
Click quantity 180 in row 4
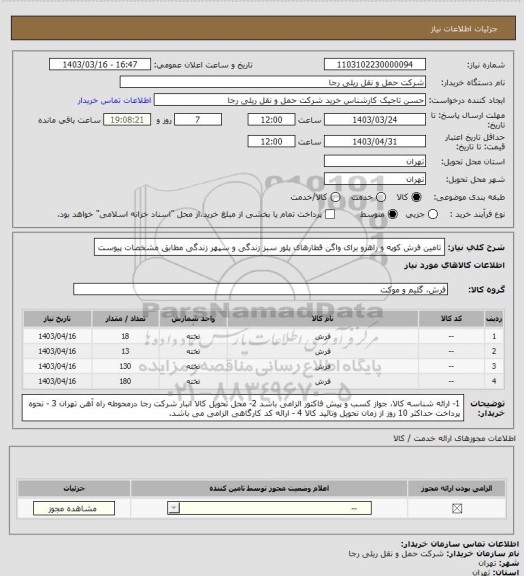pyautogui.click(x=125, y=381)
